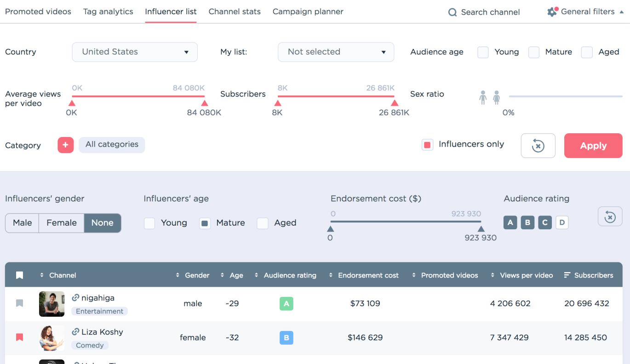
Task: Click the reset filters icon beside Apply
Action: [538, 146]
